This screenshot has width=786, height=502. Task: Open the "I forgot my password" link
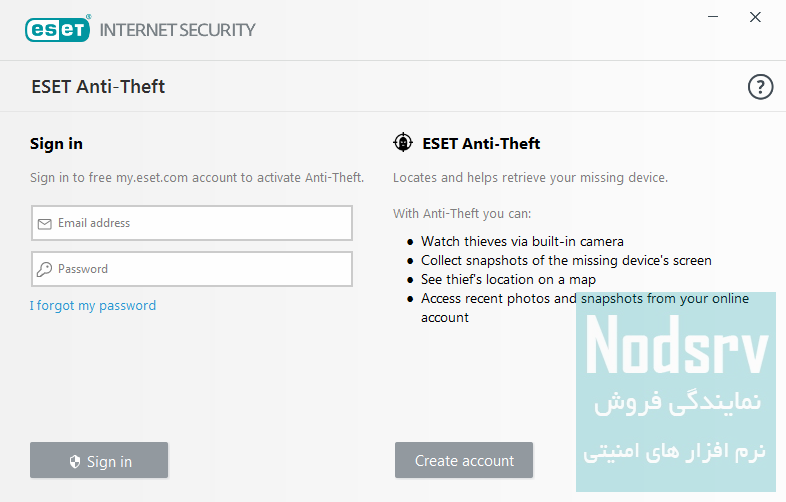click(x=93, y=306)
